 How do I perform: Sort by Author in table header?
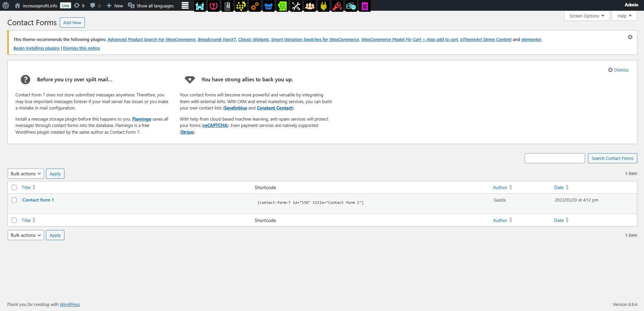click(502, 187)
